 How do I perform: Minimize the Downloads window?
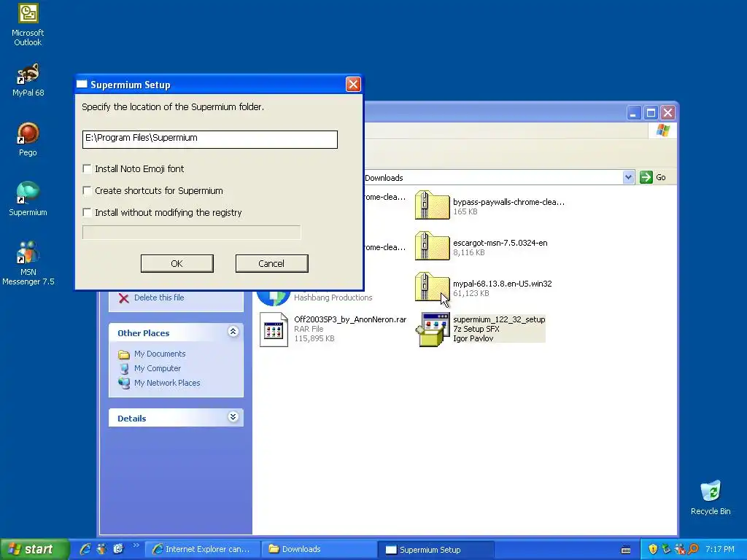(x=633, y=113)
